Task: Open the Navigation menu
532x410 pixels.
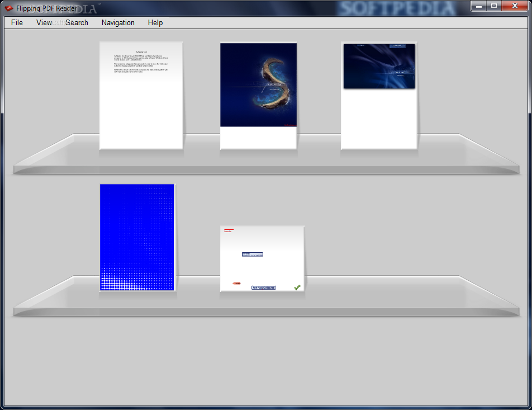Action: coord(118,22)
